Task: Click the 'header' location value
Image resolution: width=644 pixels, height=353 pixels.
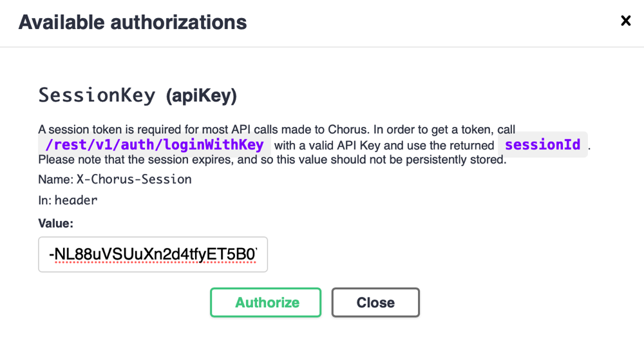Action: coord(76,200)
